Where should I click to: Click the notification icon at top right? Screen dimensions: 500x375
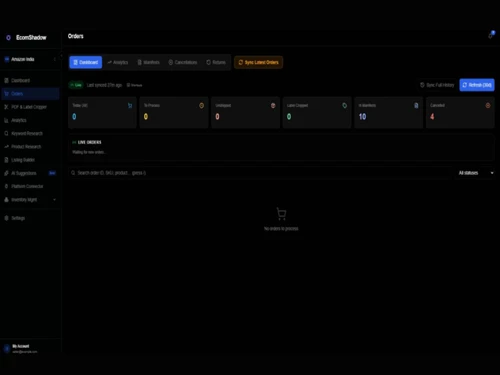pyautogui.click(x=491, y=35)
